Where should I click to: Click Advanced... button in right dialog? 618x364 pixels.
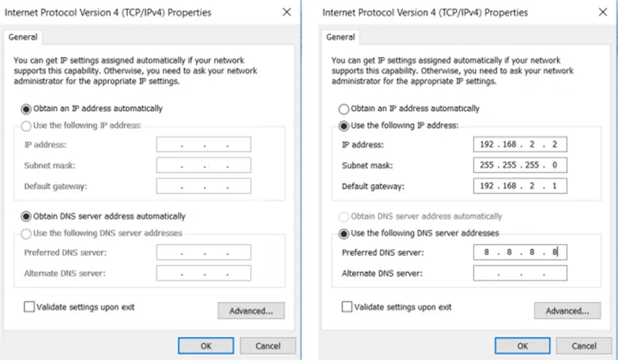coord(568,311)
